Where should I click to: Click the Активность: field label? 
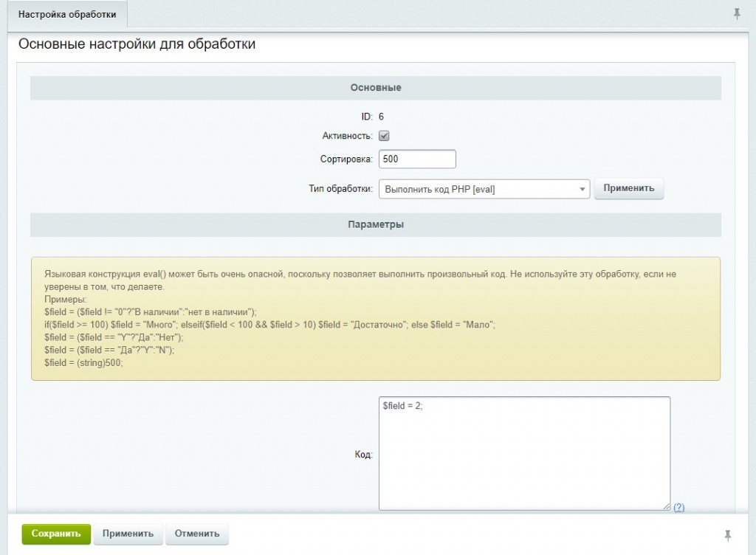click(x=347, y=136)
